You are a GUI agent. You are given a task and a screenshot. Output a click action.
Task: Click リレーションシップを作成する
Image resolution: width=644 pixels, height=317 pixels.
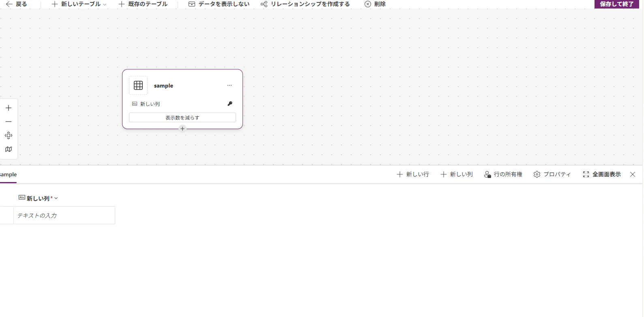point(305,4)
